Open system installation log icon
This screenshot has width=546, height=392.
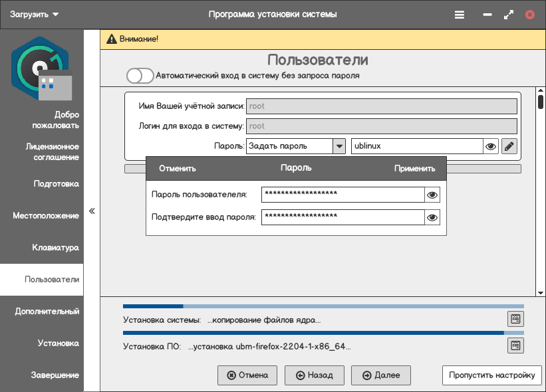tap(515, 319)
